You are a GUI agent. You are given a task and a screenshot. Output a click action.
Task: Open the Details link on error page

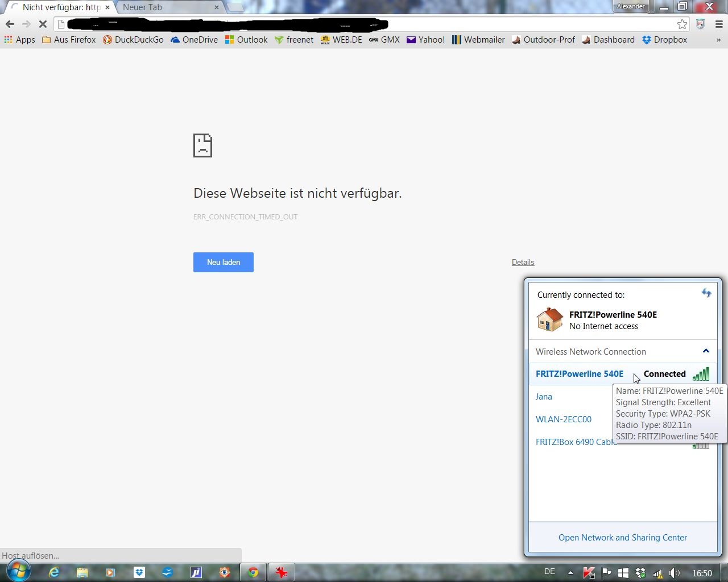pyautogui.click(x=523, y=262)
